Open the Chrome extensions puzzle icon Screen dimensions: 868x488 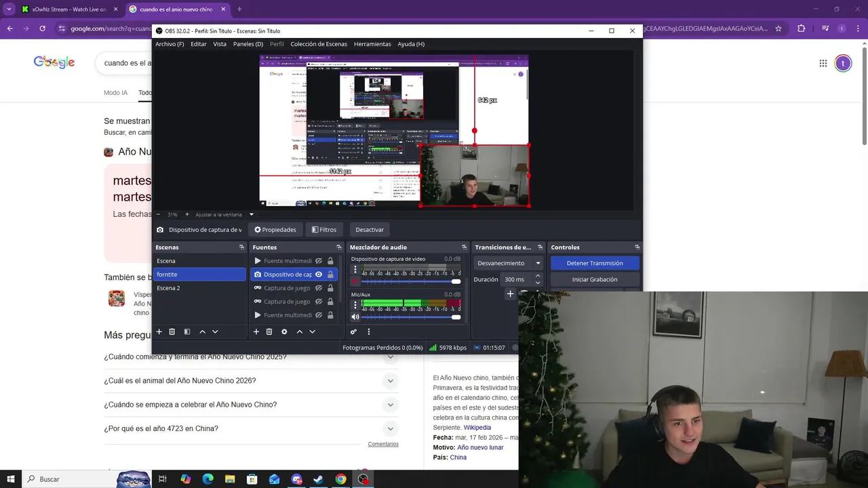[x=801, y=28]
